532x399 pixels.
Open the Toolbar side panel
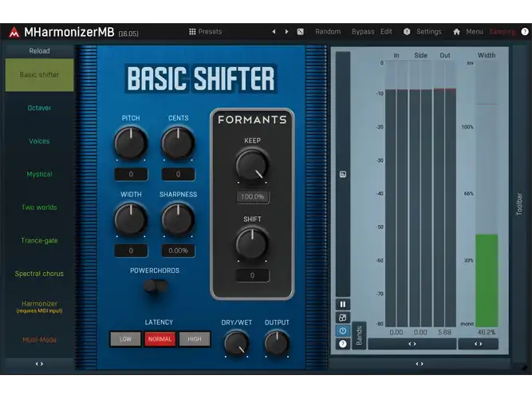point(519,203)
